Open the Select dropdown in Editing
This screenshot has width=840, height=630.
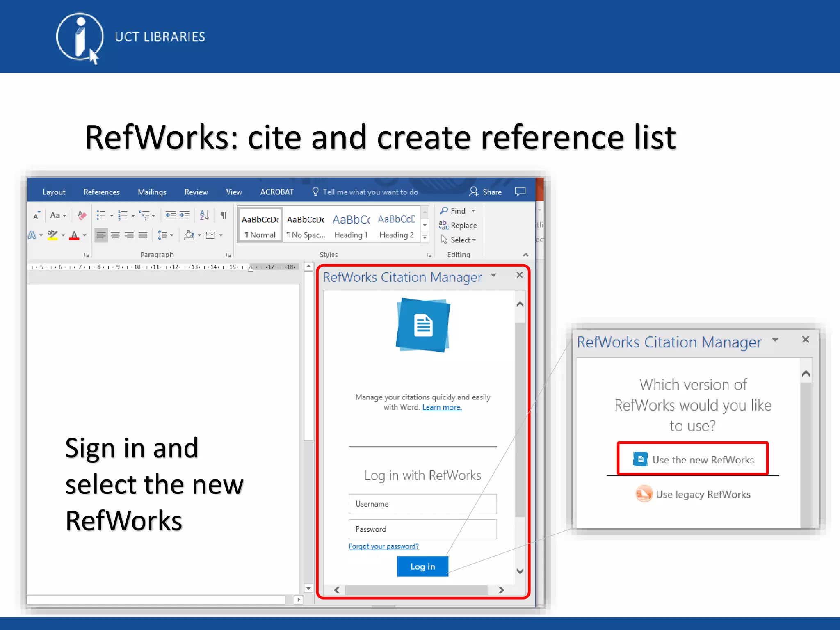(458, 240)
